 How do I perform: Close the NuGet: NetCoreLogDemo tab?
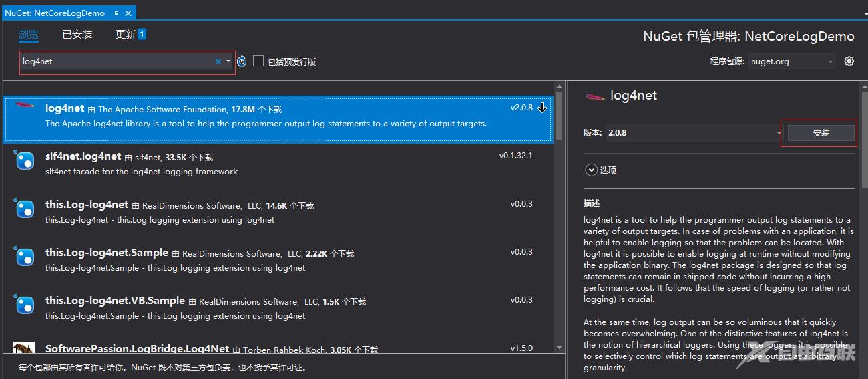tap(128, 13)
